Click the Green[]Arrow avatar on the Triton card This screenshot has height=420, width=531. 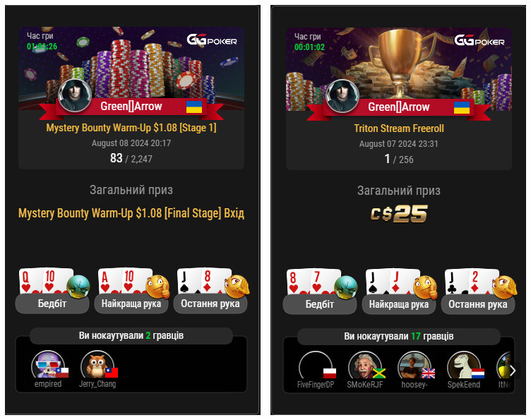(342, 96)
